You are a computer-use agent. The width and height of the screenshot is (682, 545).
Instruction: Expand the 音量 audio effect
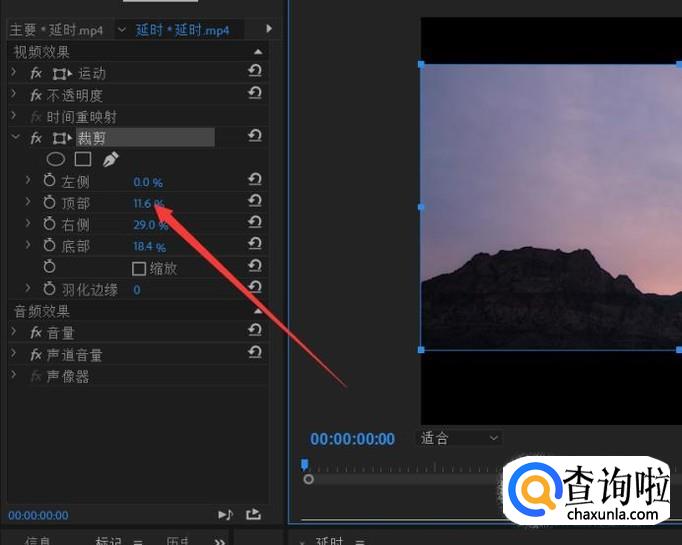coord(13,331)
